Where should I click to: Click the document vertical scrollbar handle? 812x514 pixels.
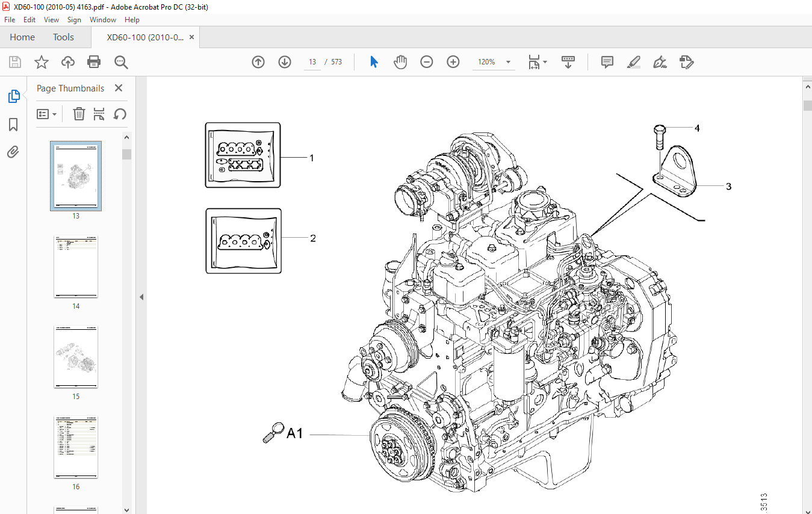[807, 106]
